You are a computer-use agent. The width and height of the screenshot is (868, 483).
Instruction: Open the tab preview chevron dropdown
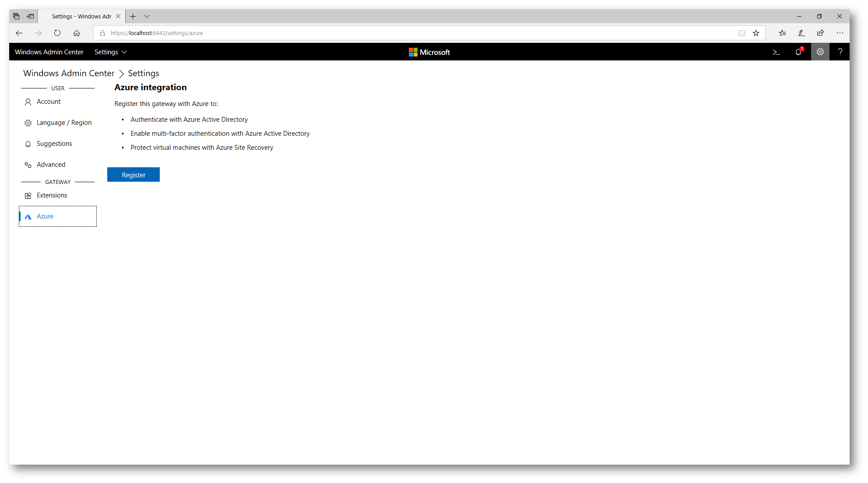147,17
